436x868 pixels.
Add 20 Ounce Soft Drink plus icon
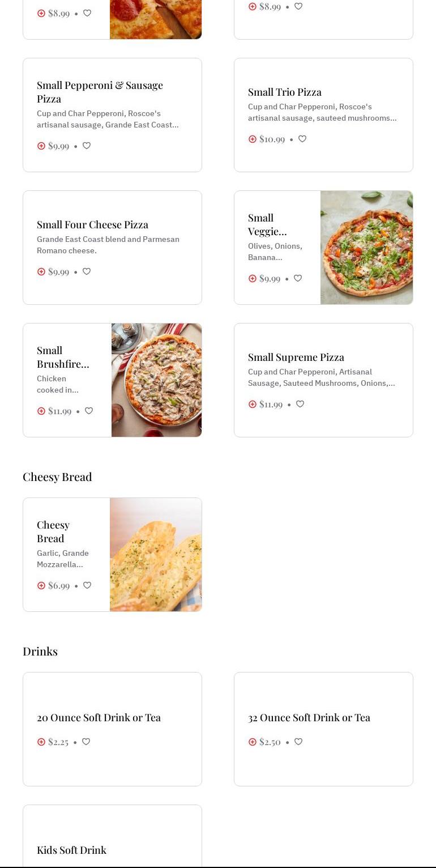[41, 742]
